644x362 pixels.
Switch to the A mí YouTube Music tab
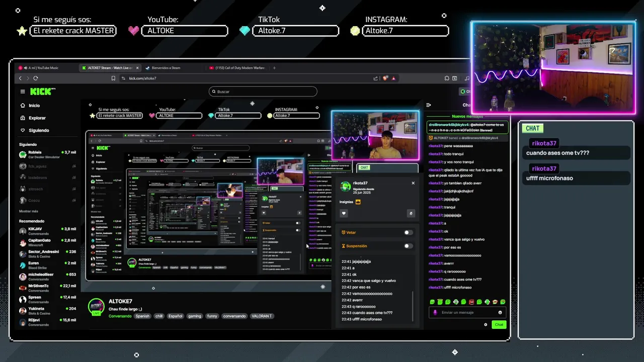pyautogui.click(x=46, y=68)
